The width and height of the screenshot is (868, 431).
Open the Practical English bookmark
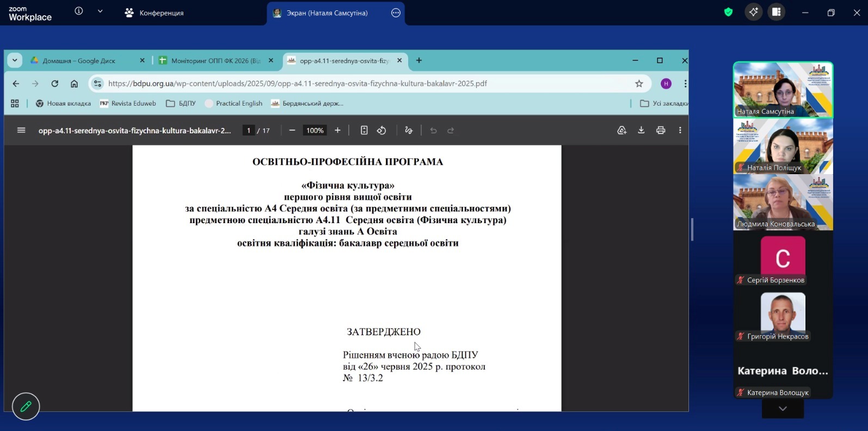tap(234, 103)
